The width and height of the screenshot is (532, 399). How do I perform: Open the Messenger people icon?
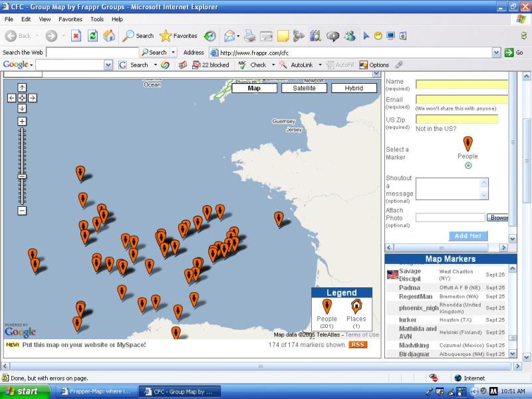click(350, 36)
